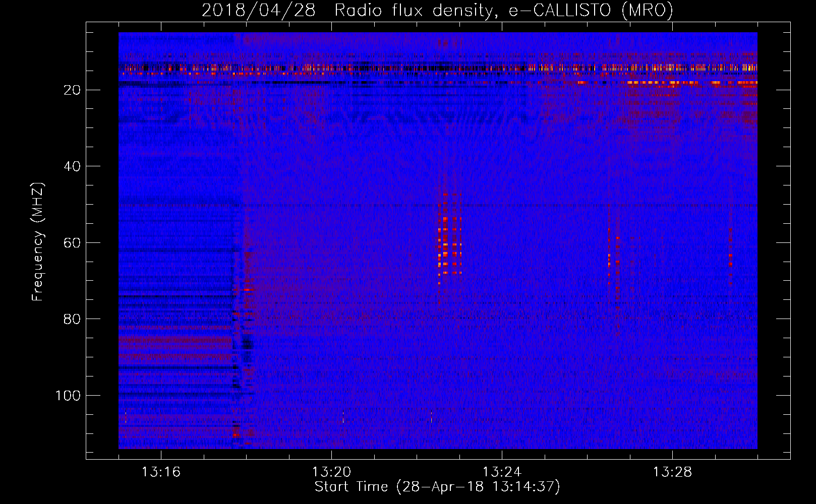Click the '80' frequency tick label

73,319
